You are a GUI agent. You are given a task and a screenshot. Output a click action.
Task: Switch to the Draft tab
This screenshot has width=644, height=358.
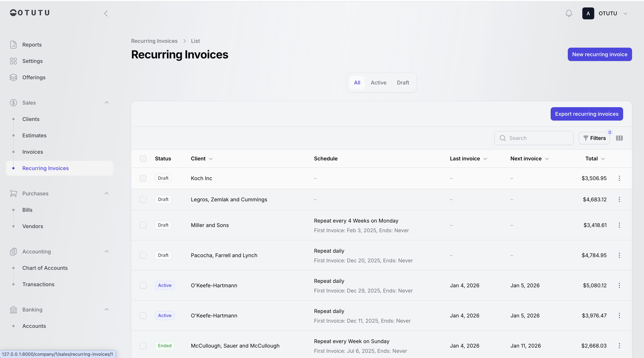point(403,83)
